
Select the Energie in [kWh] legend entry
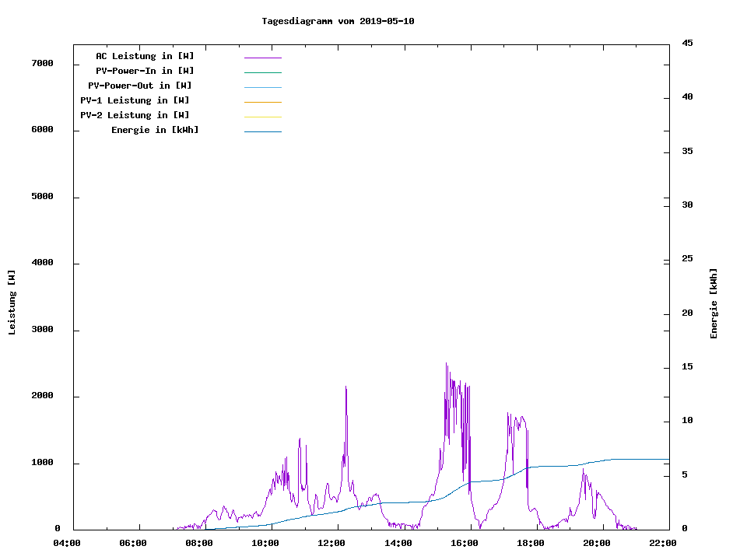[x=155, y=130]
